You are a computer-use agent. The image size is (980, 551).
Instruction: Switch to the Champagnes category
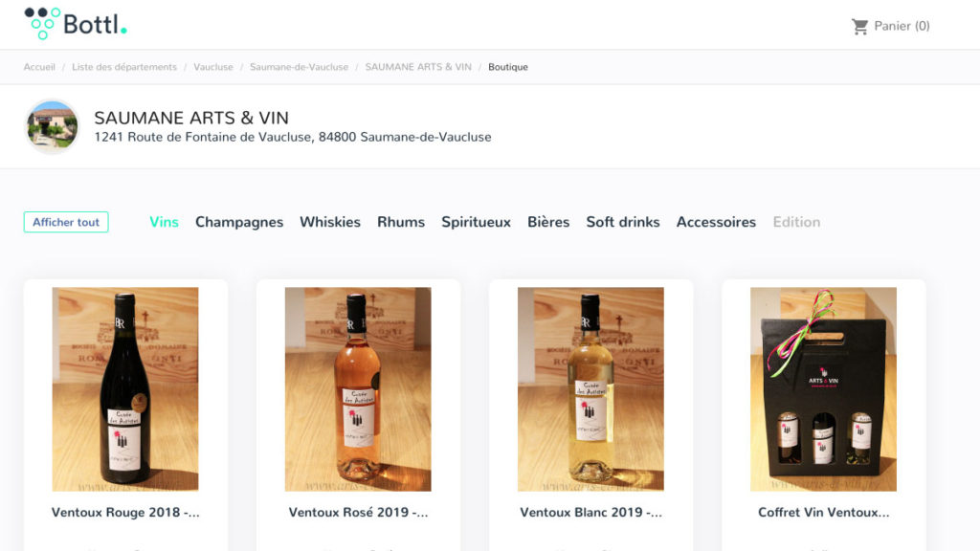239,222
